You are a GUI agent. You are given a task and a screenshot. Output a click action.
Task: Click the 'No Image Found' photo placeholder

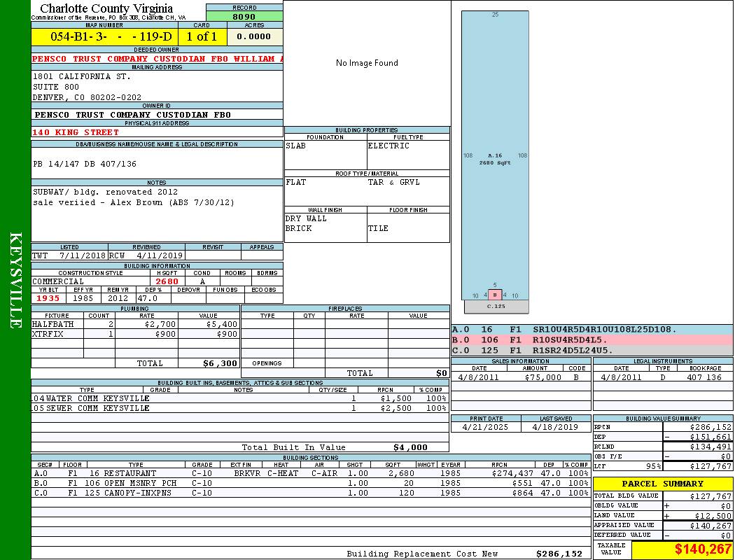click(x=367, y=63)
